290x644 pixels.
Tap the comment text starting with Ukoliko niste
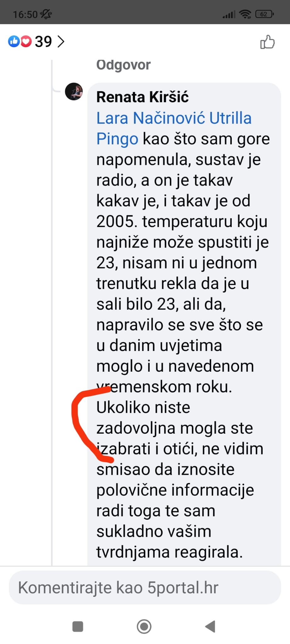[x=180, y=480]
